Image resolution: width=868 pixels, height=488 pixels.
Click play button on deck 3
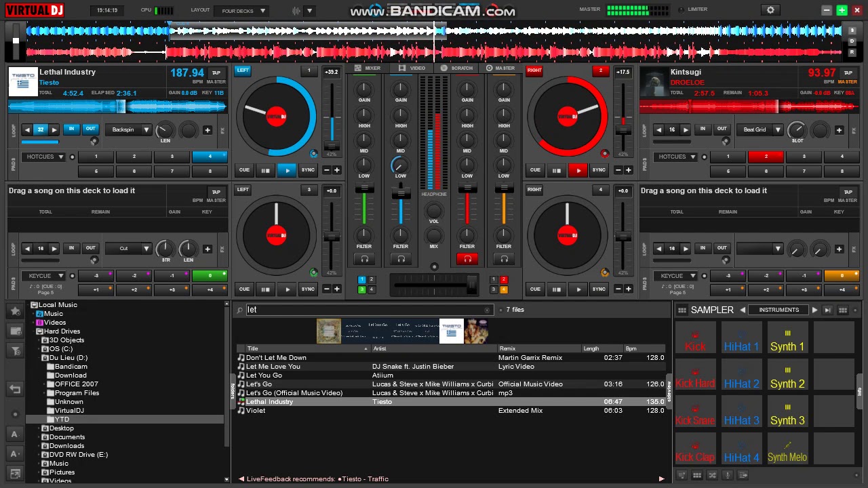click(287, 289)
